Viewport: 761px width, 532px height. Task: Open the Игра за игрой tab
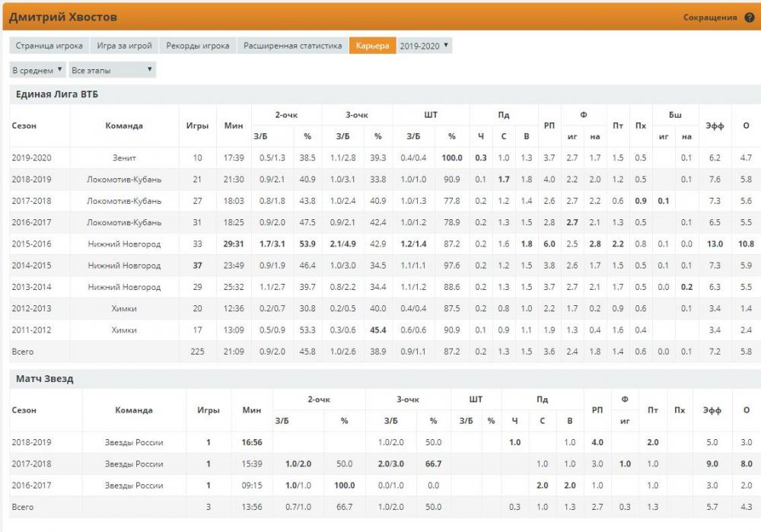125,46
